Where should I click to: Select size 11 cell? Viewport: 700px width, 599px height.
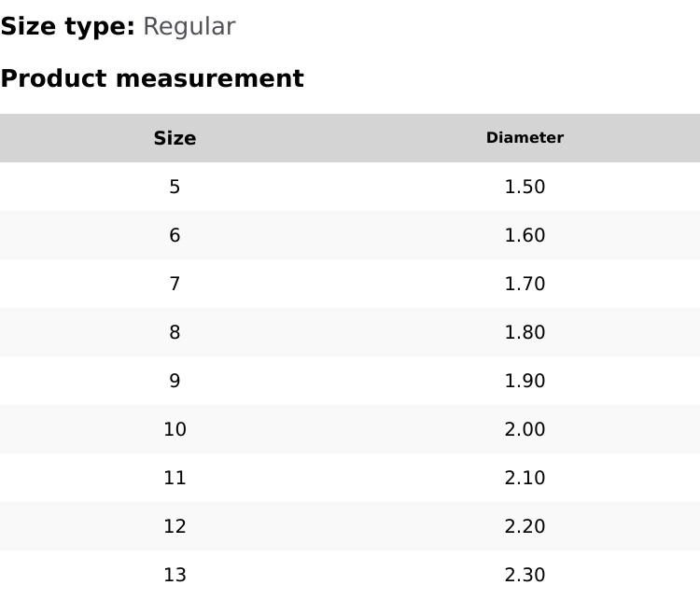[x=175, y=478]
